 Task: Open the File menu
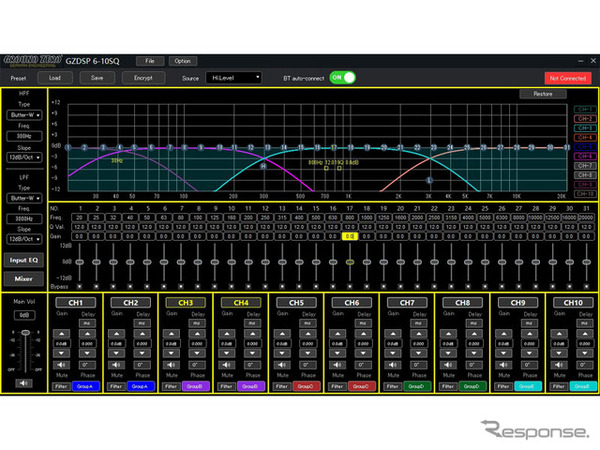tap(150, 61)
